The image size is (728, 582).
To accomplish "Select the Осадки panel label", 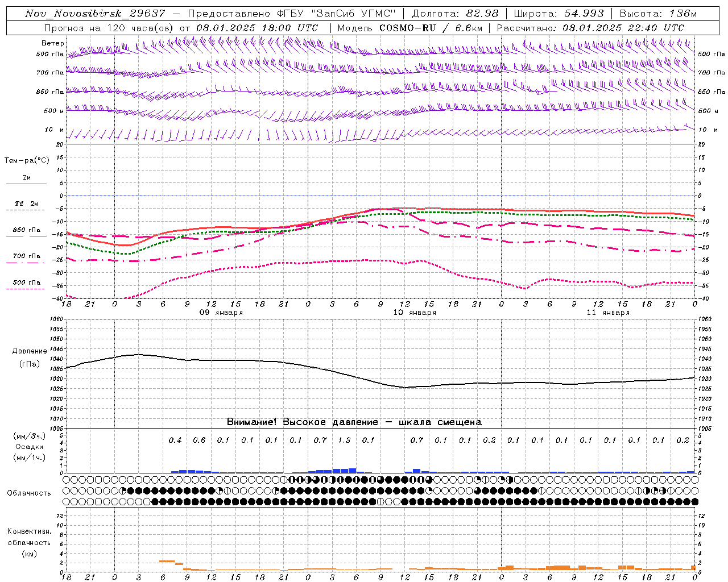I will click(29, 447).
